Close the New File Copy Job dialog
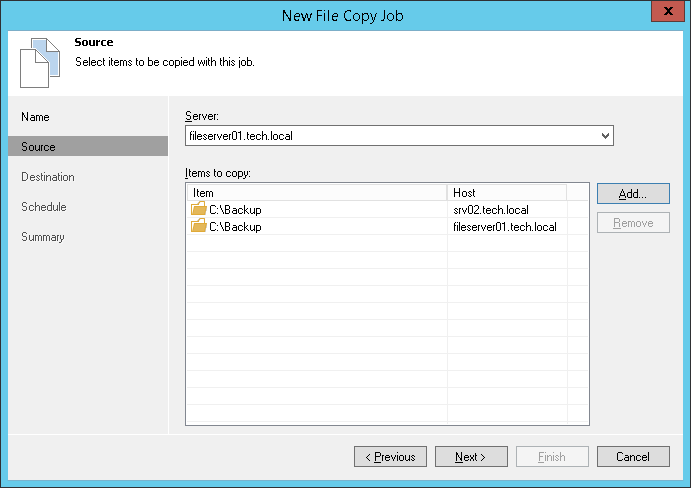The height and width of the screenshot is (488, 691). point(667,12)
